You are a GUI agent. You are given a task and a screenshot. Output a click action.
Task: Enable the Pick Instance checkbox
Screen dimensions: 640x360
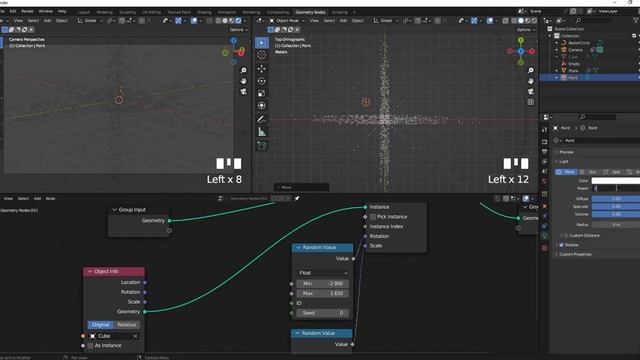tap(373, 217)
